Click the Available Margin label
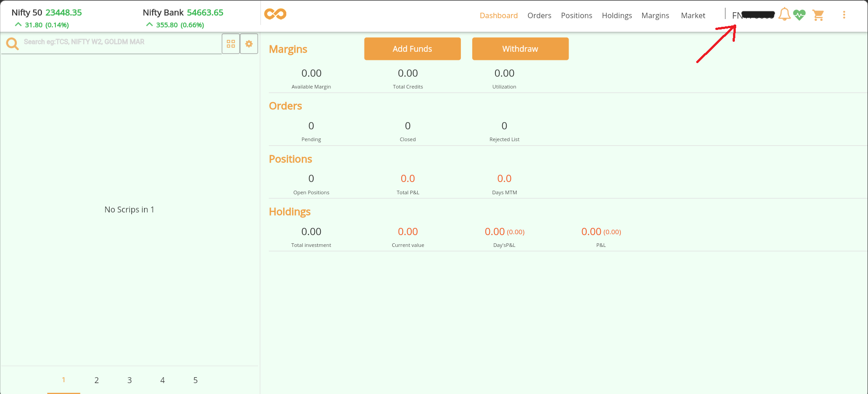 [311, 87]
